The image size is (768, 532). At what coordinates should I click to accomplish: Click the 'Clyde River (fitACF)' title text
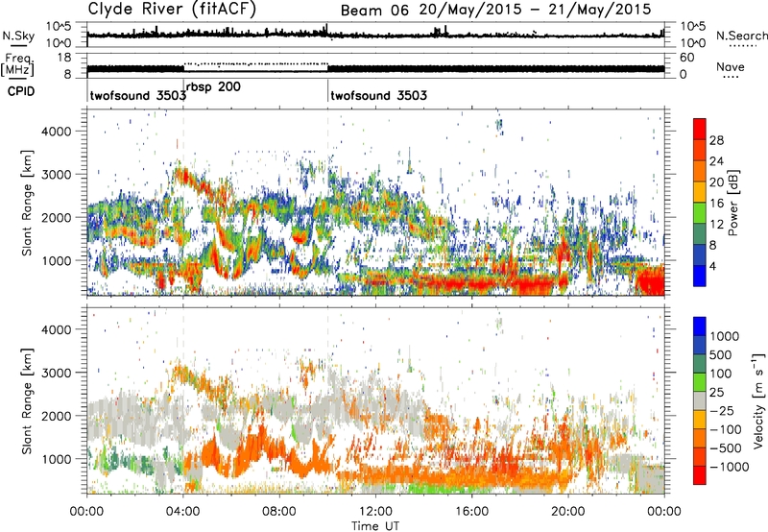(172, 9)
